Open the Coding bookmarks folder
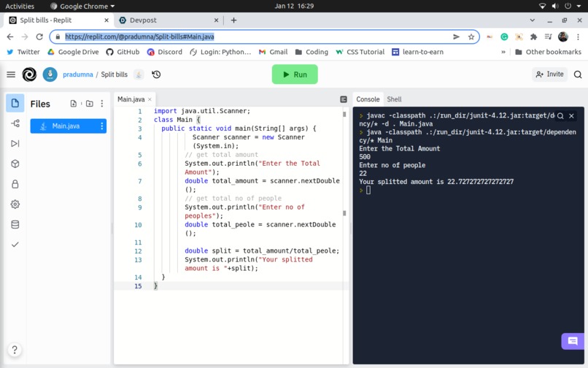The height and width of the screenshot is (368, 588). pos(312,52)
